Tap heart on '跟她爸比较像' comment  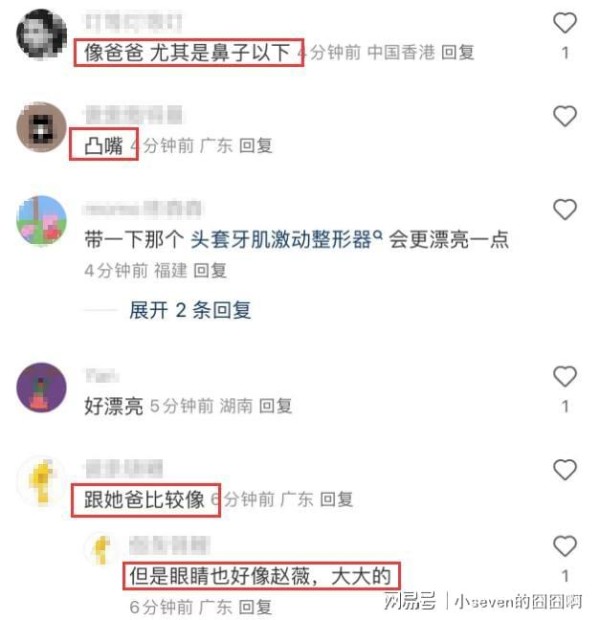click(x=565, y=469)
